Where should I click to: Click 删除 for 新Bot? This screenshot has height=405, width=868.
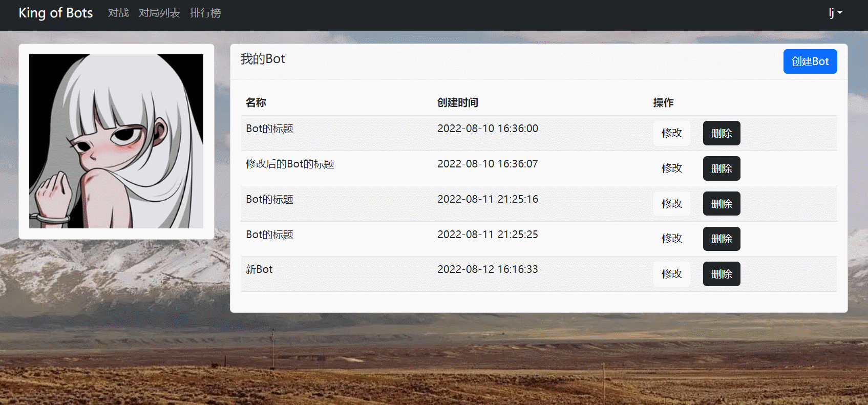click(x=722, y=274)
